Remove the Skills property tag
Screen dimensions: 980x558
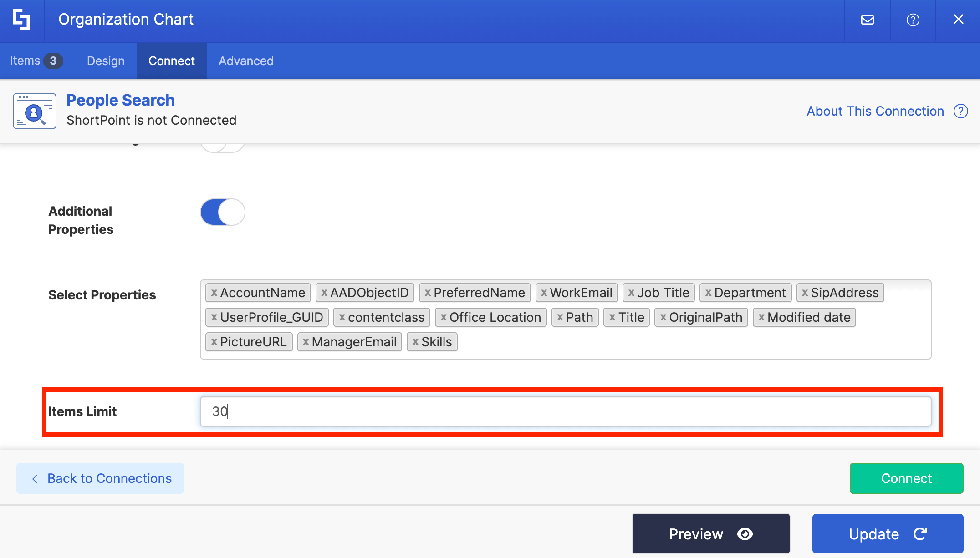tap(415, 342)
